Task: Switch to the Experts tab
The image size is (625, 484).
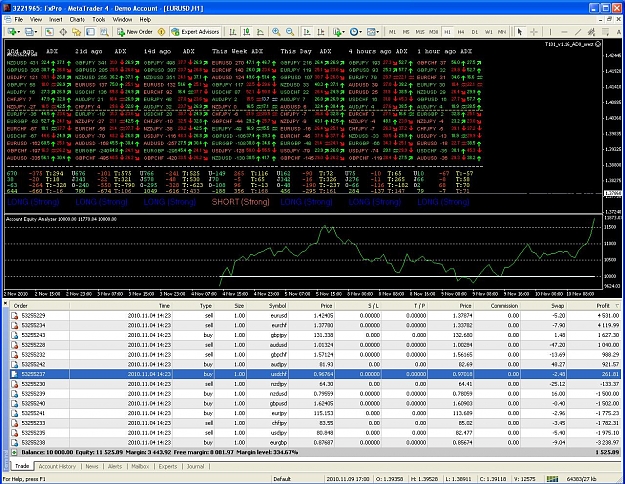Action: pos(168,466)
